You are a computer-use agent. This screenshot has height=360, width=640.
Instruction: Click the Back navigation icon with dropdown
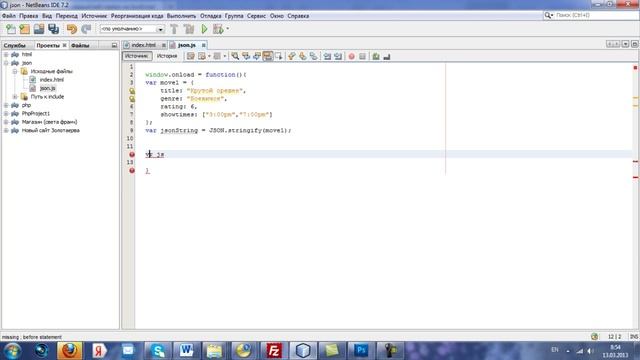pos(202,56)
